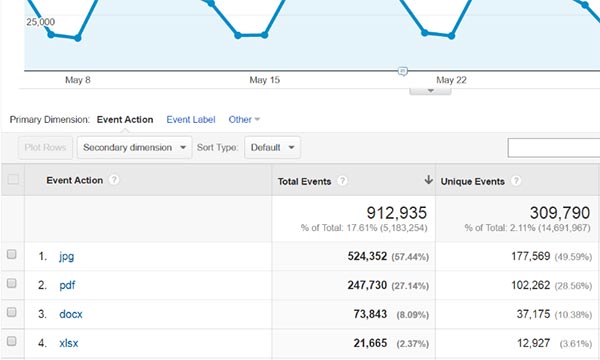Click the 177,569 unique events cell
600x360 pixels.
pyautogui.click(x=531, y=256)
